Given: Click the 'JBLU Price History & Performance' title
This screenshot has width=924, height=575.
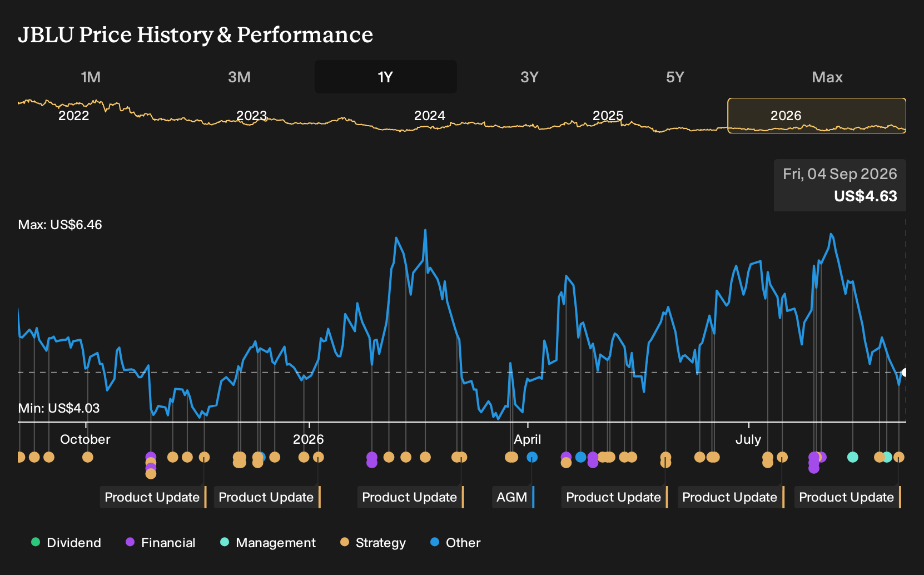Looking at the screenshot, I should point(196,34).
